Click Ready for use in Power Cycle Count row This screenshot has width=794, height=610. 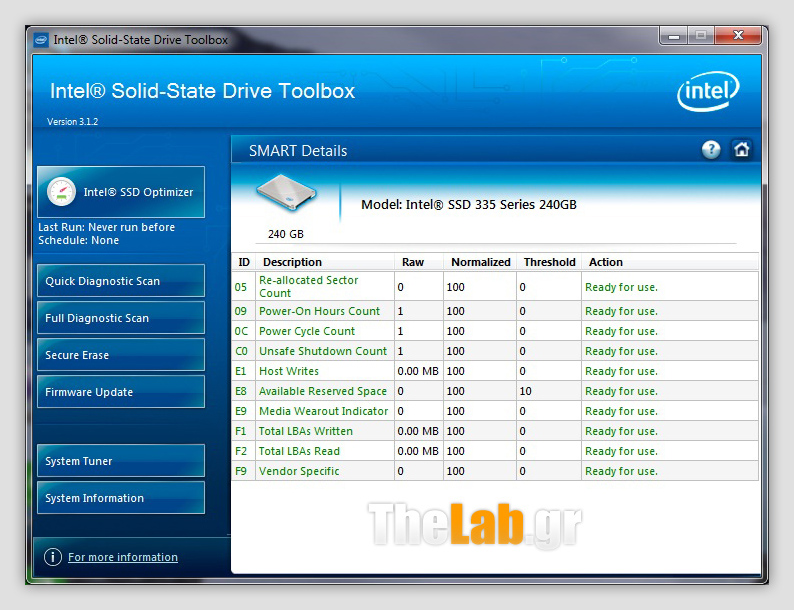(621, 331)
